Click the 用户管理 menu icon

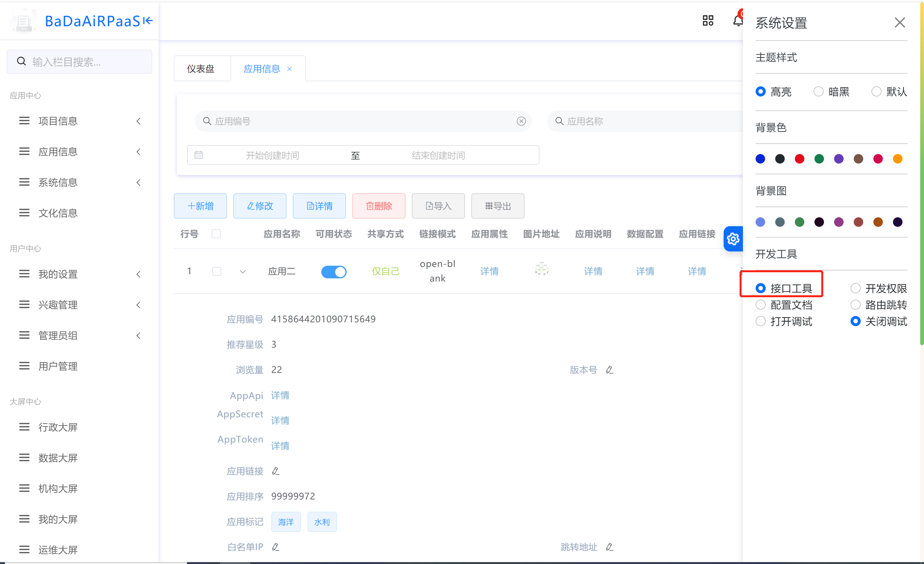click(24, 366)
